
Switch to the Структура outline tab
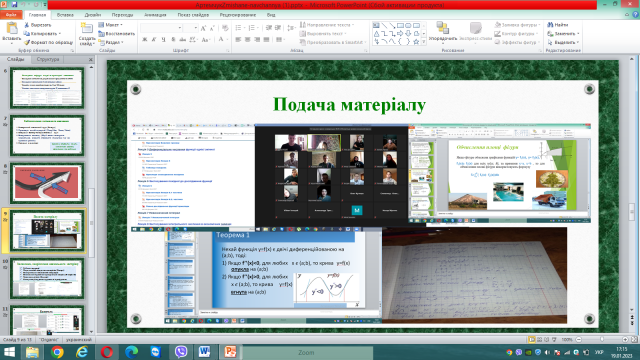48,59
